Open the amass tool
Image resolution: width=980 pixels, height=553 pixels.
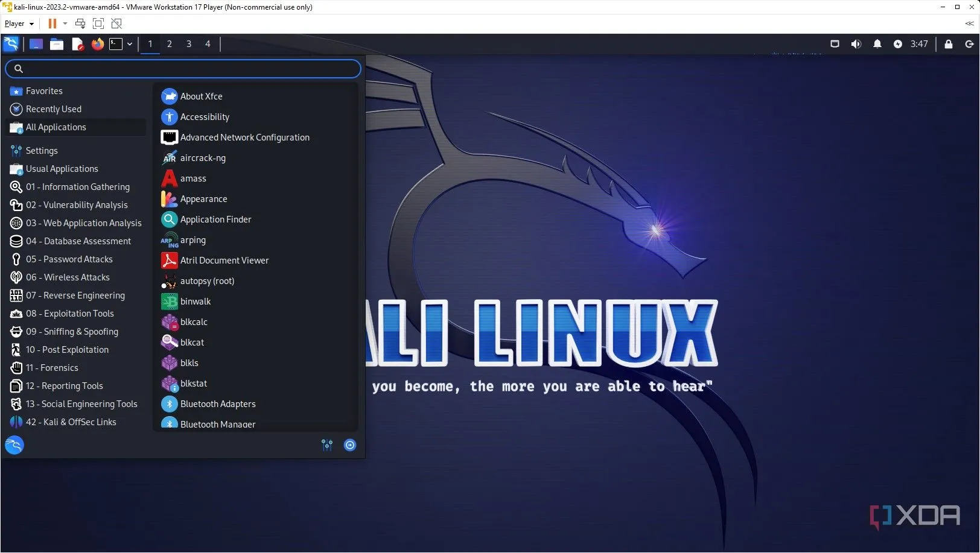(193, 178)
